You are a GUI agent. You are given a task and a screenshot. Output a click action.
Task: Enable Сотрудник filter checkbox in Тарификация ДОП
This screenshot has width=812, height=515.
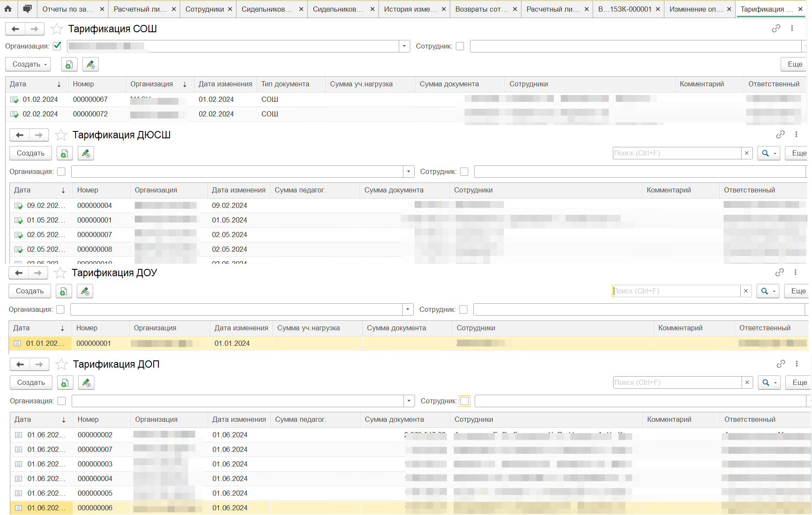[464, 401]
